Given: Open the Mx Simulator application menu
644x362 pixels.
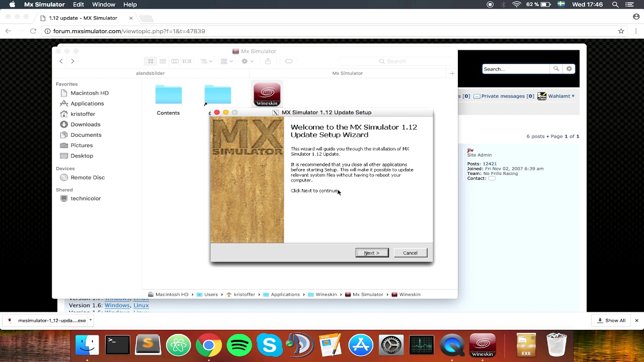Looking at the screenshot, I should [x=44, y=5].
